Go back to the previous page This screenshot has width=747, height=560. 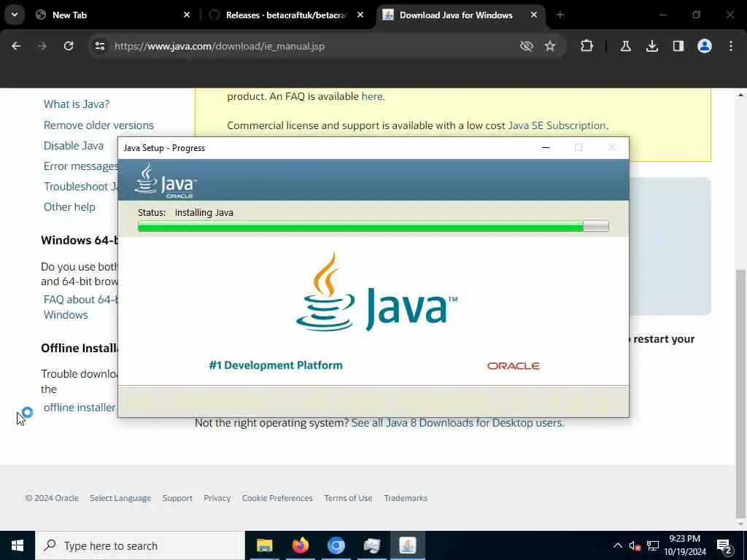[16, 46]
